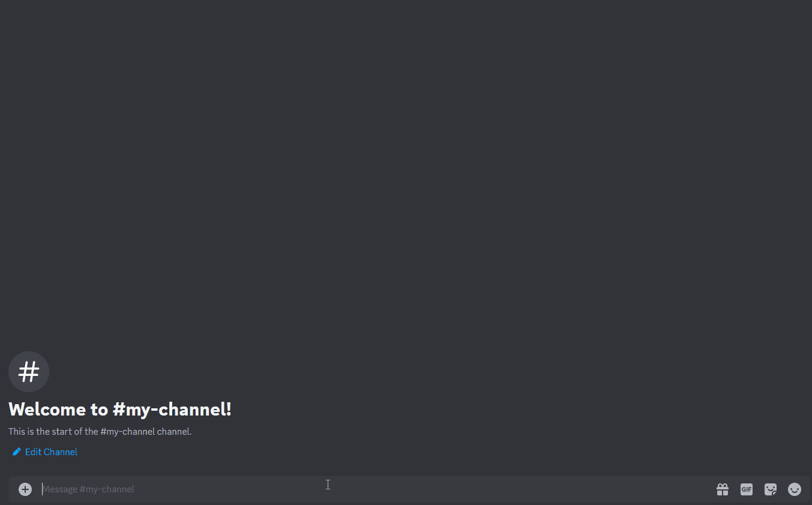Image resolution: width=812 pixels, height=505 pixels.
Task: Click the gift box icon in message bar
Action: pos(723,489)
